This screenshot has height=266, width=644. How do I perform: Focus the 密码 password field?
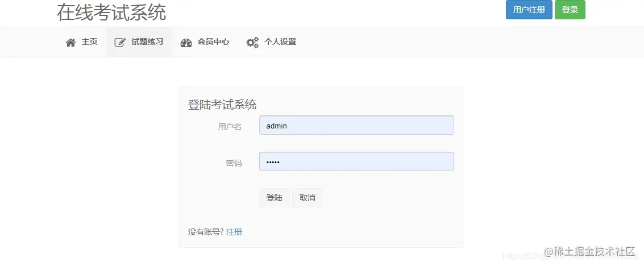coord(356,161)
